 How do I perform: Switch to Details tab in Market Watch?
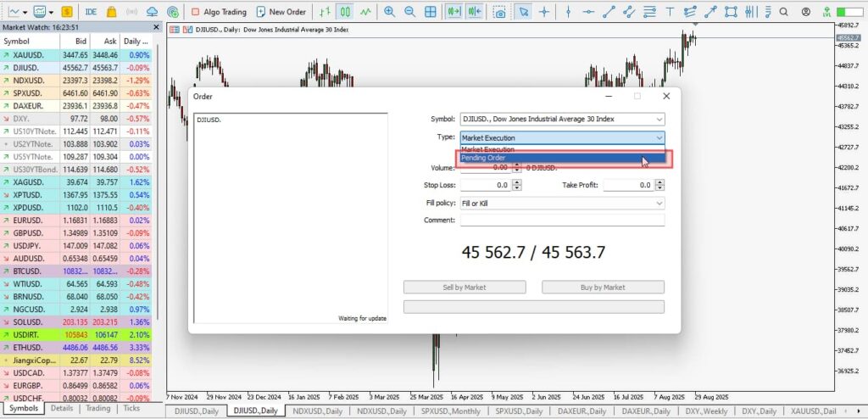[62, 409]
